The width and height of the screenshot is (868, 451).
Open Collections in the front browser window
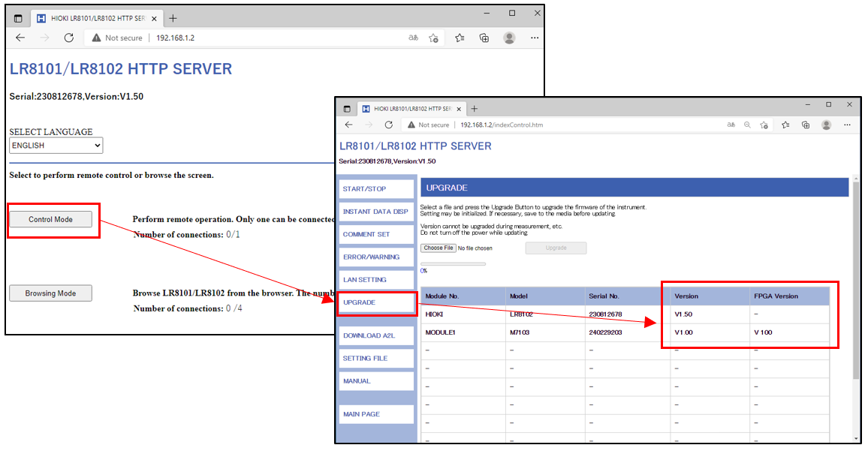[806, 125]
